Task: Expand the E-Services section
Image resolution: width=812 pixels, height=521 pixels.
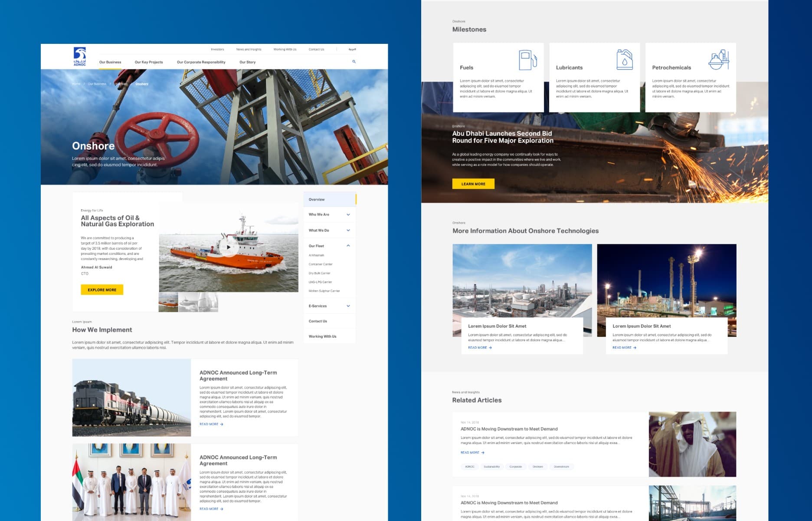Action: 330,306
